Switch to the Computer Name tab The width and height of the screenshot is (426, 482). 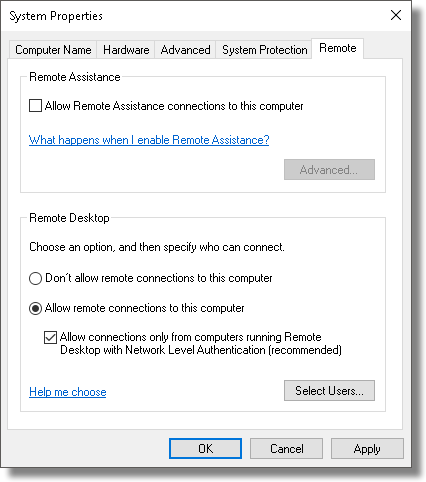tap(53, 50)
